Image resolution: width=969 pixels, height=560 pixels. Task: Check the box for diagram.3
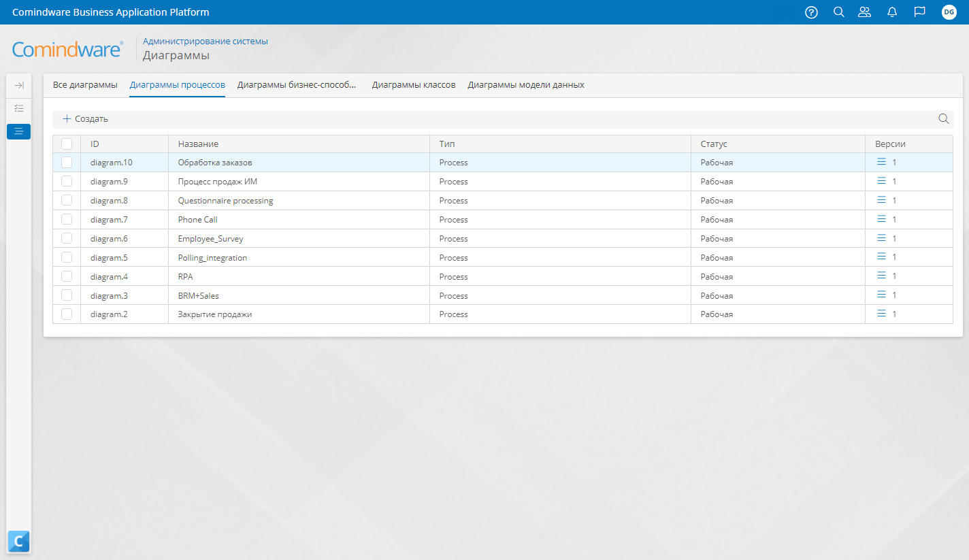[x=67, y=295]
